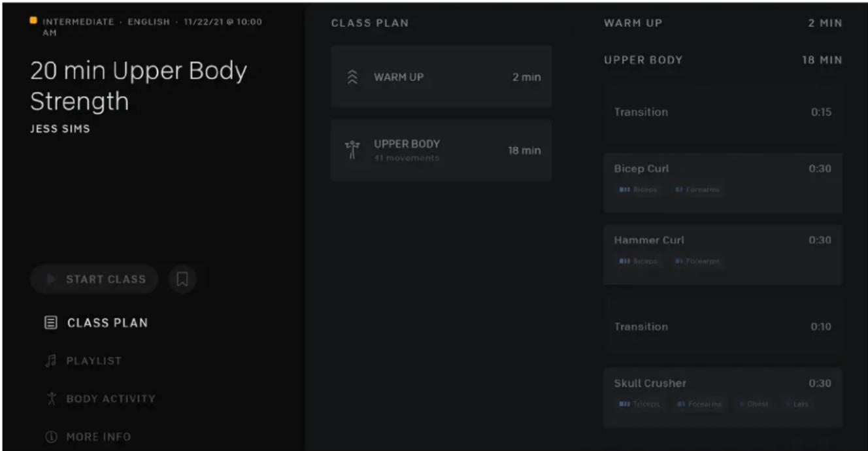Click the play icon in Start Class
868x451 pixels.
point(51,279)
